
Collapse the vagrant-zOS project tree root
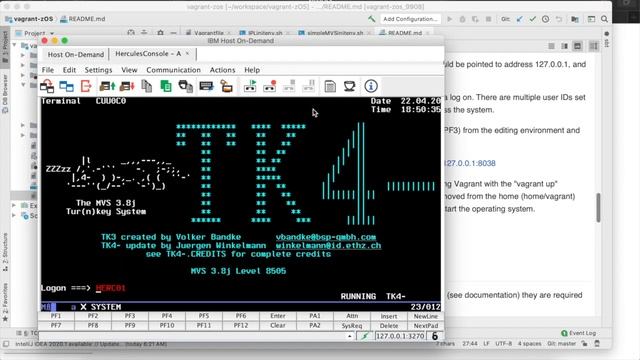click(15, 45)
